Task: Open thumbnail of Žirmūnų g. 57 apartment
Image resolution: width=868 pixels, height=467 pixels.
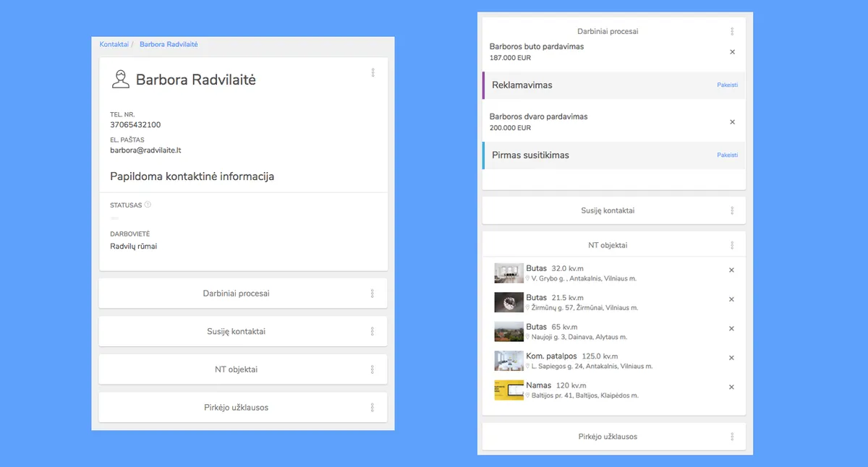Action: [509, 302]
